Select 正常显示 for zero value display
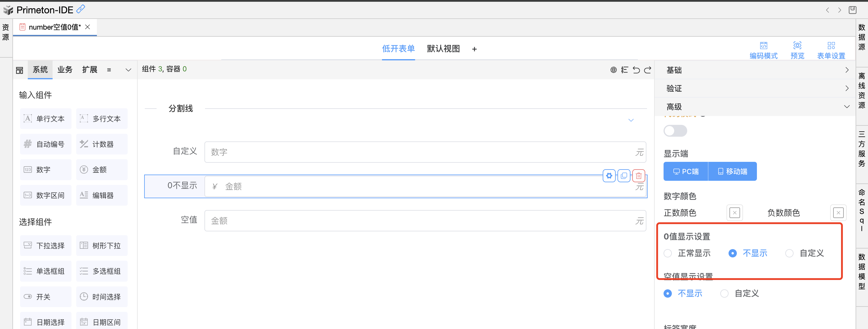Screen dimensions: 868x329 tap(667, 253)
